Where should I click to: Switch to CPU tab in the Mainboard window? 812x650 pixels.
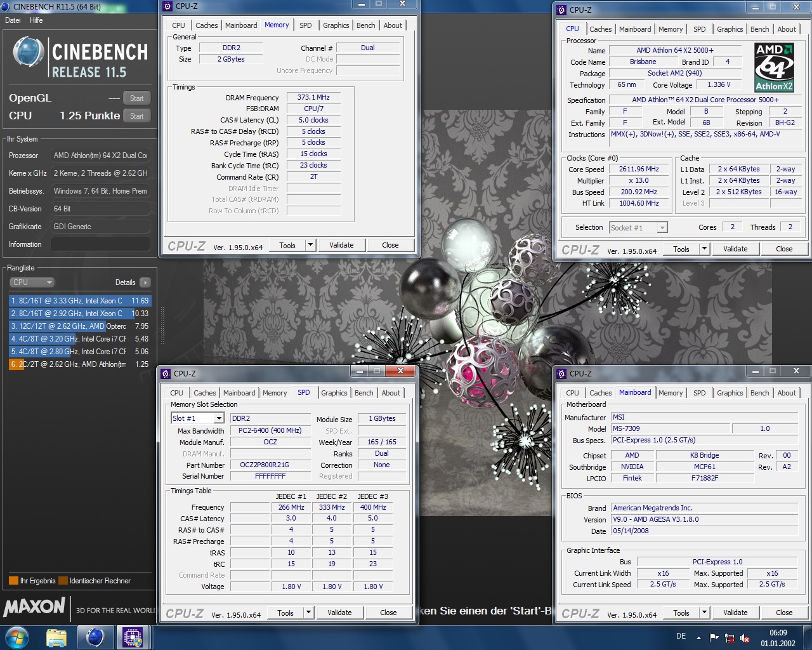(x=572, y=393)
